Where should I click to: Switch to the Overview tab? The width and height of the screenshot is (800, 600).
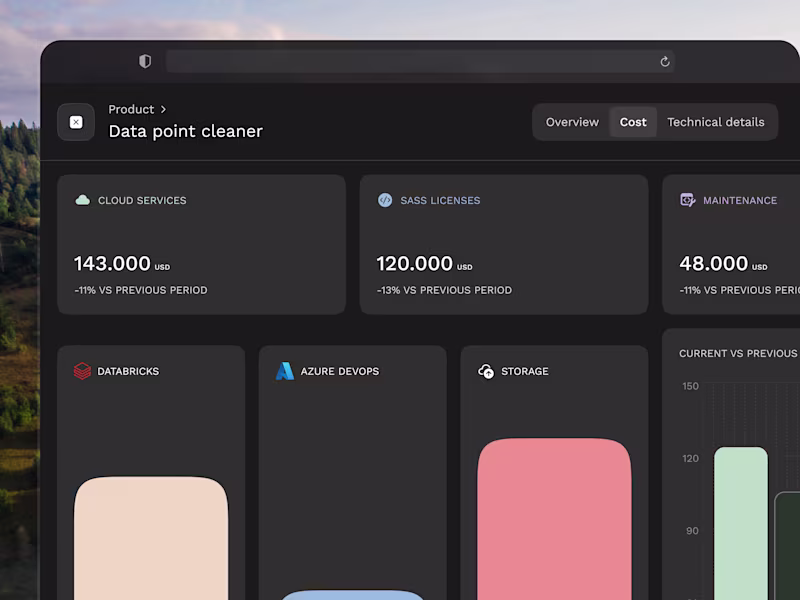(572, 122)
